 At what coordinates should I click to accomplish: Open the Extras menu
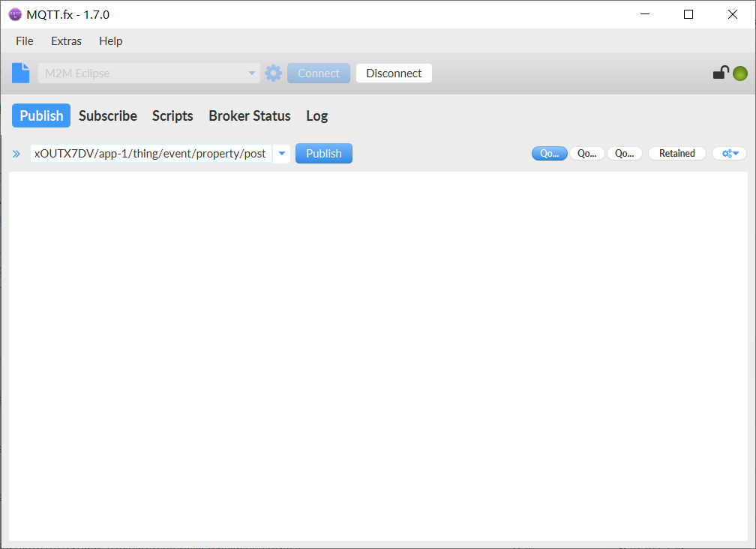(x=66, y=41)
